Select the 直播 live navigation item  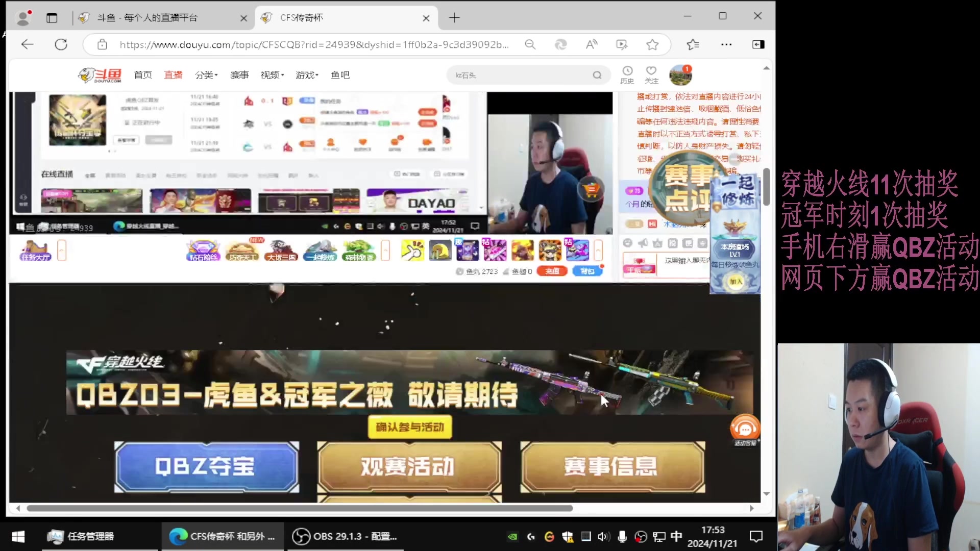(173, 75)
